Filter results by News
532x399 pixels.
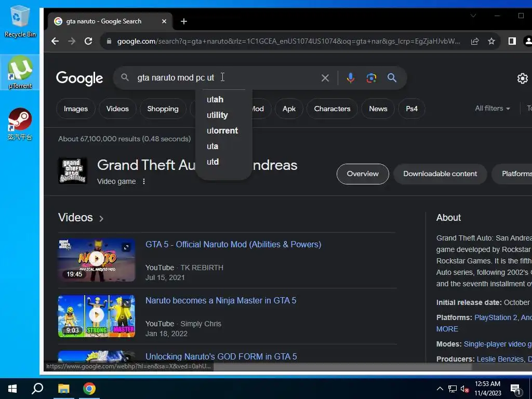(x=378, y=109)
